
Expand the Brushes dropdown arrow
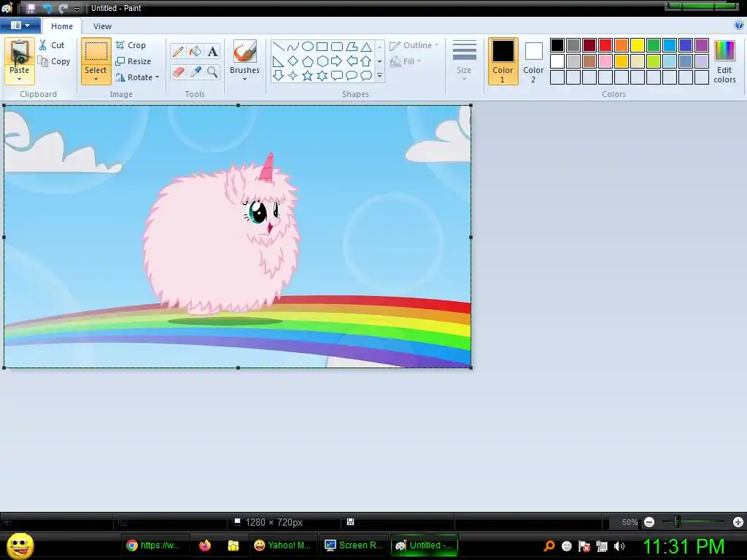click(245, 79)
